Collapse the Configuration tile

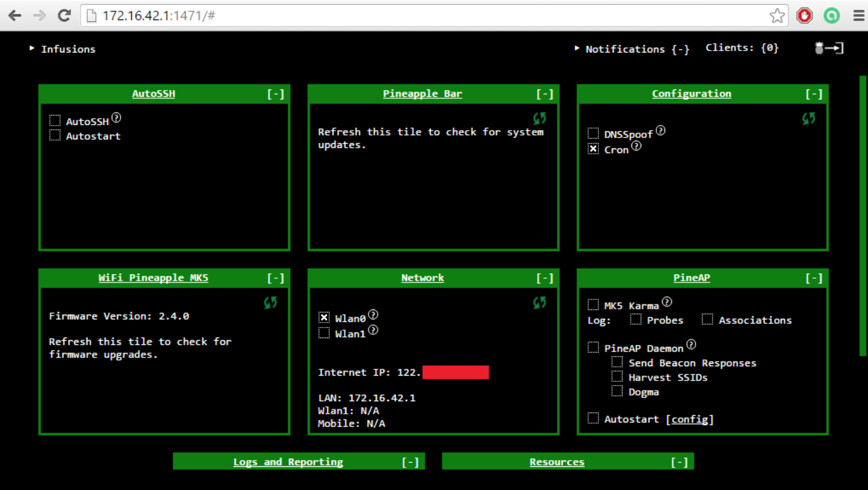coord(814,94)
